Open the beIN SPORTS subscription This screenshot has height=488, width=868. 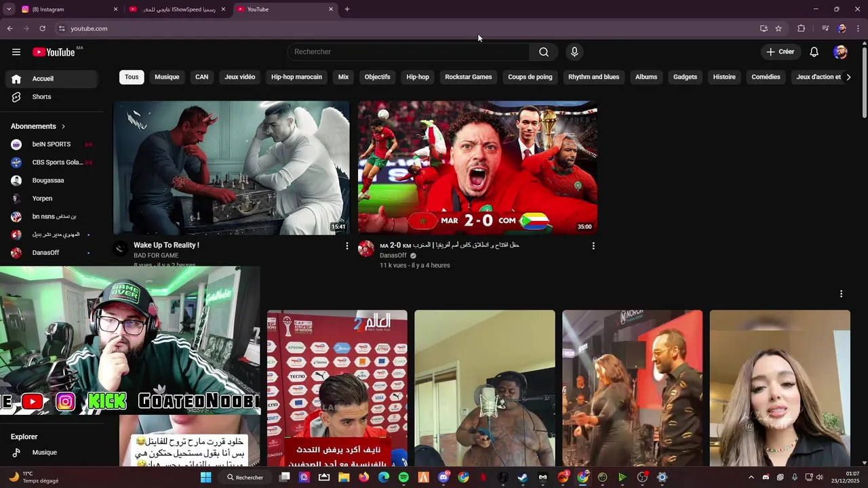point(52,144)
